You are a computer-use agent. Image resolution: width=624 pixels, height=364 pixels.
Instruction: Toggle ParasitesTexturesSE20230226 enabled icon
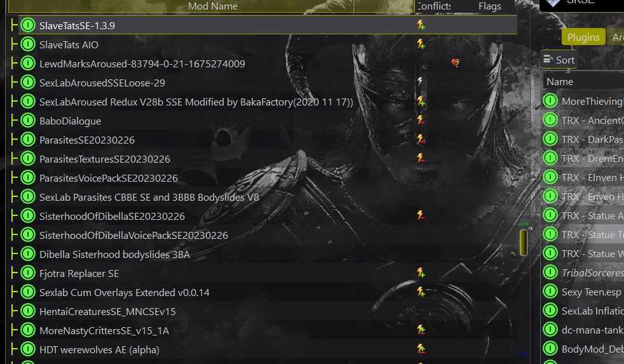[x=28, y=159]
